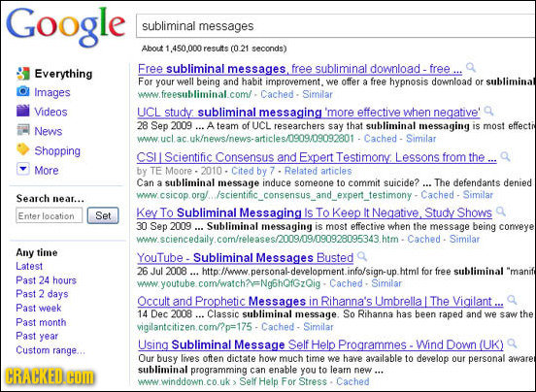This screenshot has width=536, height=392.
Task: Preview magnifier for Key To Subliminal Messaging result
Action: [x=500, y=212]
